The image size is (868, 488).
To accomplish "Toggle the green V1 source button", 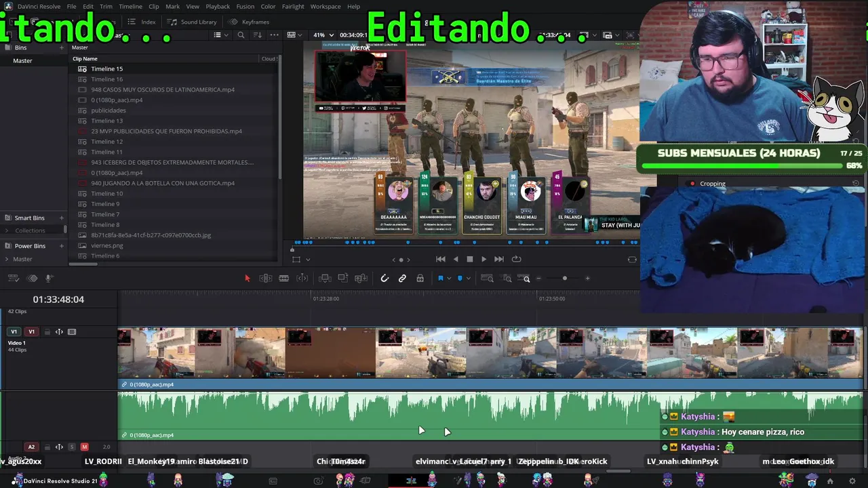I will tap(14, 332).
